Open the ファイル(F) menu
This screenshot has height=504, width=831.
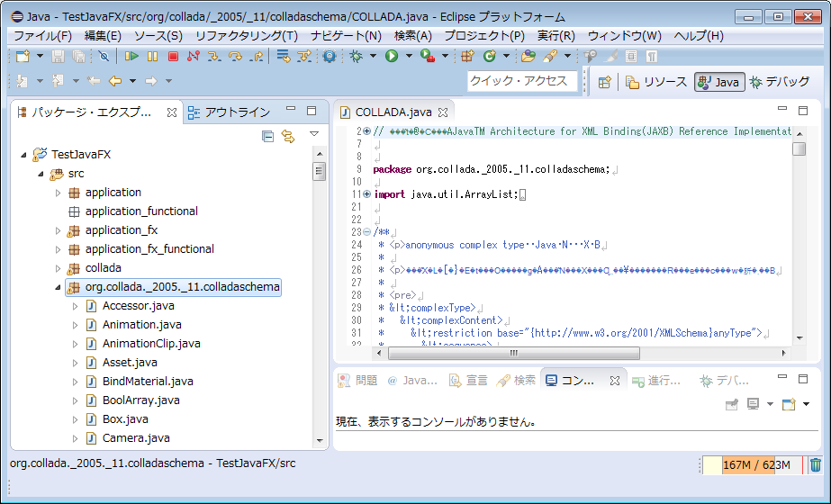42,35
